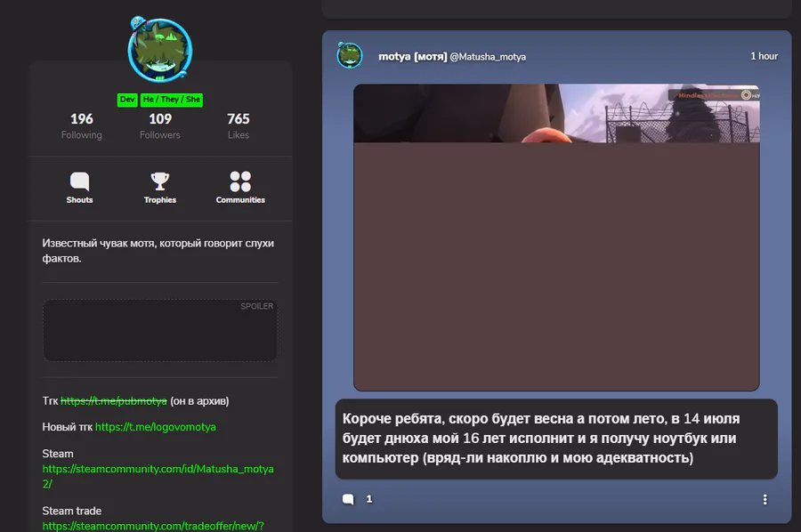801x532 pixels.
Task: View the 765 Likes count
Action: pyautogui.click(x=238, y=126)
